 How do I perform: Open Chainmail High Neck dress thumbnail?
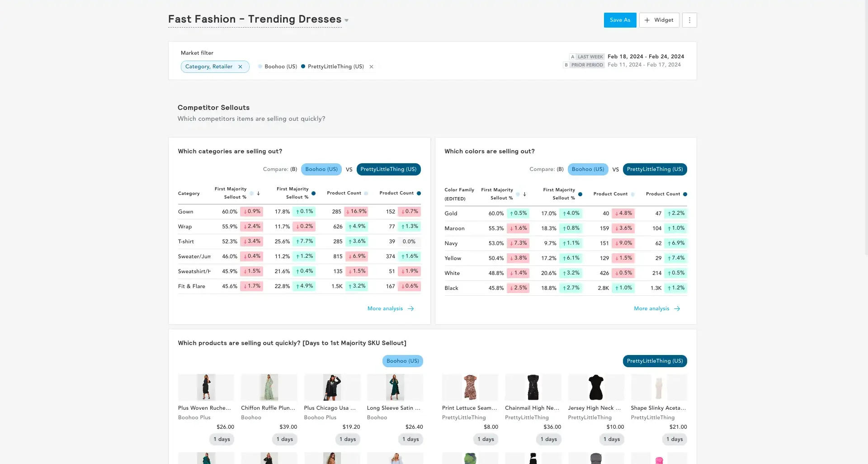(x=533, y=387)
